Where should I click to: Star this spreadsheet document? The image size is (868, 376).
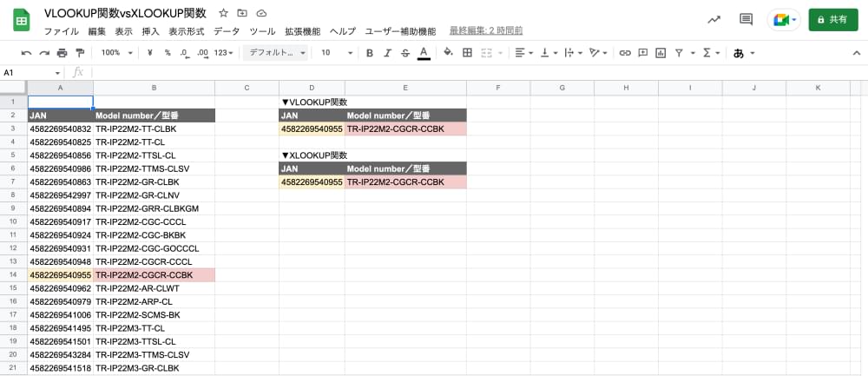point(223,14)
